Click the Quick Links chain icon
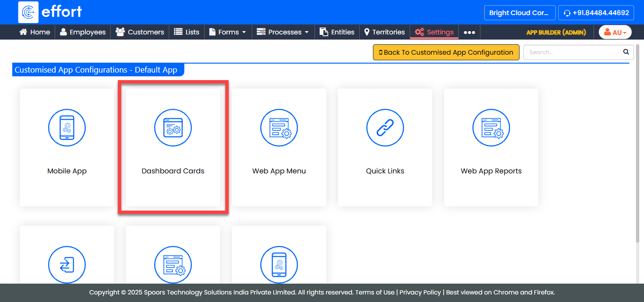Screen dimensions: 644x302 385,128
